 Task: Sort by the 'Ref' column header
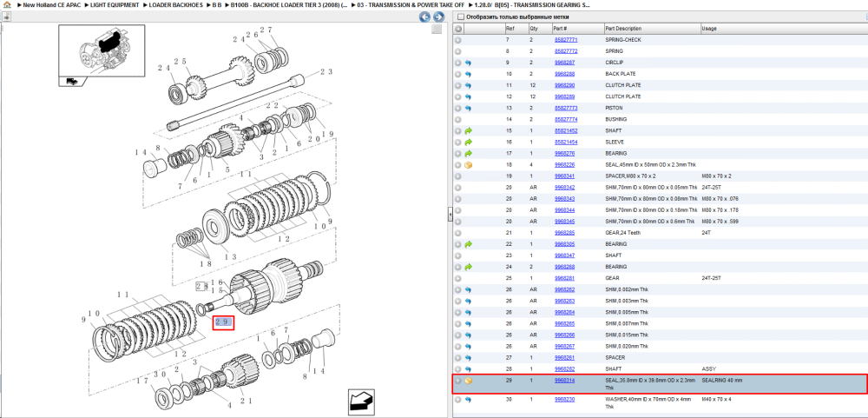[510, 29]
